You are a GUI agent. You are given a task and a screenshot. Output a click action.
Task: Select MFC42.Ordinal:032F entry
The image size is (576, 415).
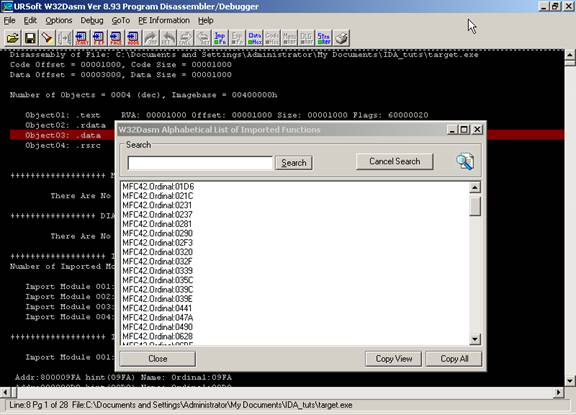(157, 261)
